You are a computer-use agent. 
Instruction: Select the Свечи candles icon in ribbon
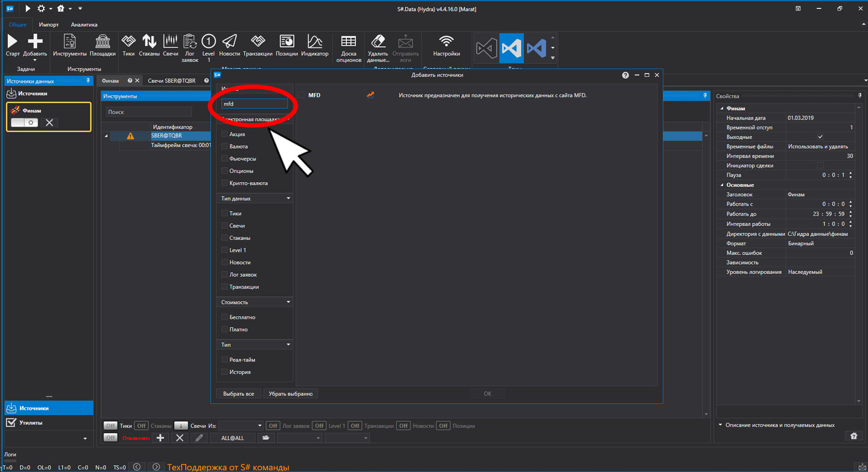[171, 41]
